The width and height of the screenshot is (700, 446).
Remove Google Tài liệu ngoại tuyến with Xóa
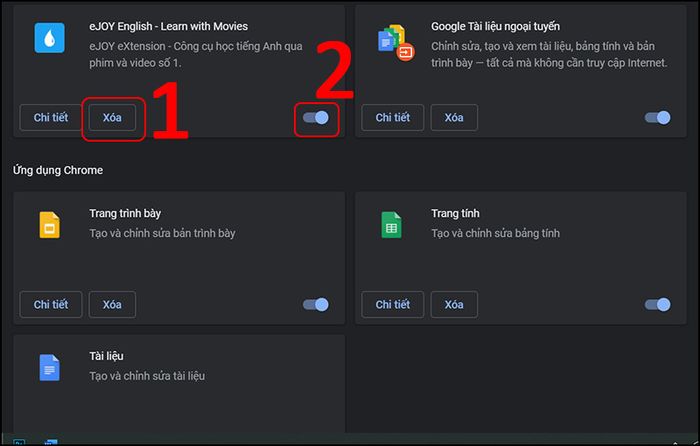(x=454, y=117)
